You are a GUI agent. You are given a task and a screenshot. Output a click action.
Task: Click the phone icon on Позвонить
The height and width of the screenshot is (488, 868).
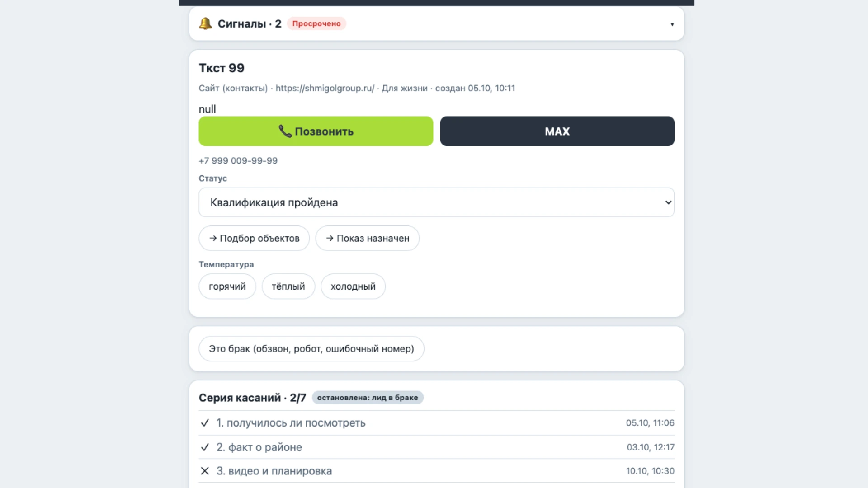tap(285, 131)
